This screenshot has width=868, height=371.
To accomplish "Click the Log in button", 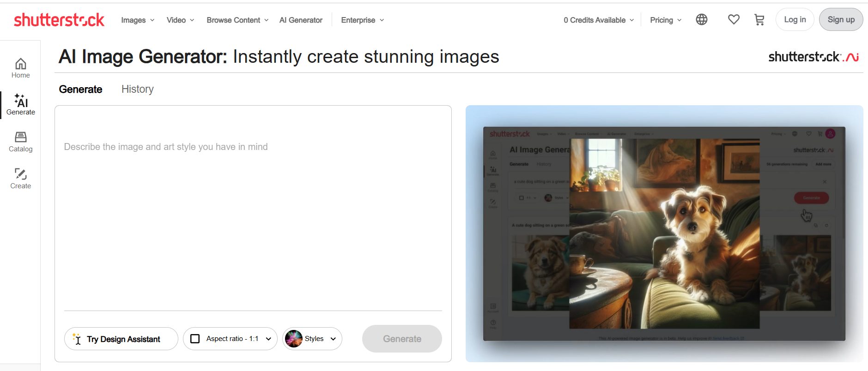I will coord(795,19).
